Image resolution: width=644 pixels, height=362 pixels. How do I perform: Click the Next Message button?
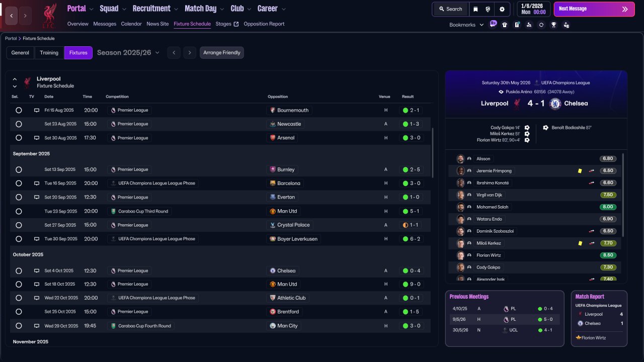tap(594, 9)
